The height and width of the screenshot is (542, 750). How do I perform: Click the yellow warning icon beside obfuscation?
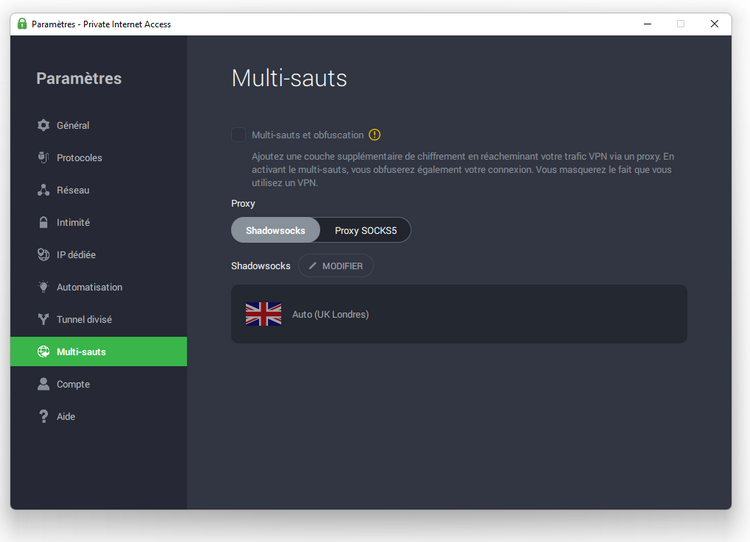[375, 135]
